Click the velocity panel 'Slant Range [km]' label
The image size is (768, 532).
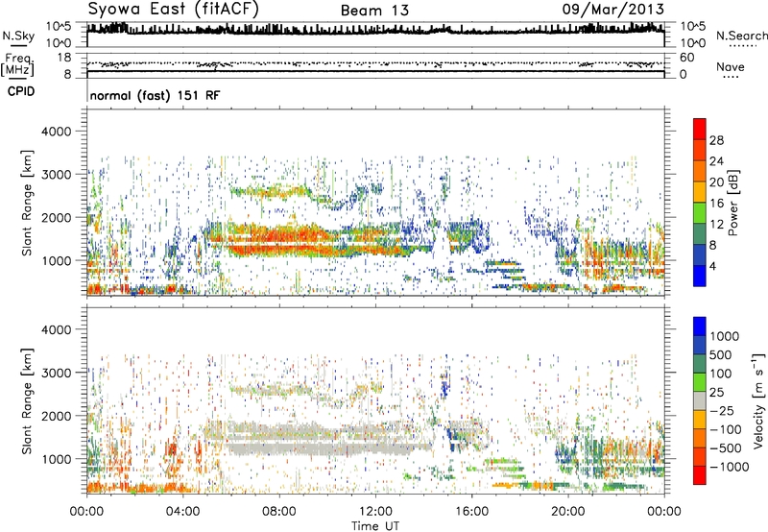(x=27, y=401)
